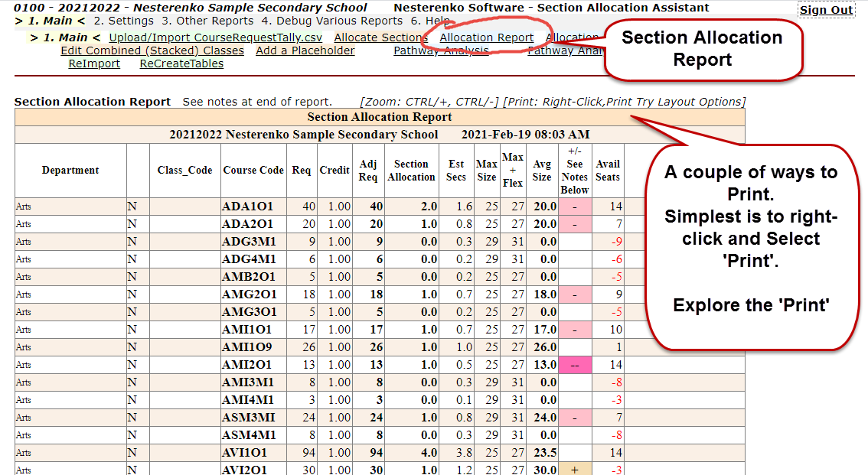Click the dark pink '--' cell for AMI2O1
The height and width of the screenshot is (475, 868).
575,365
